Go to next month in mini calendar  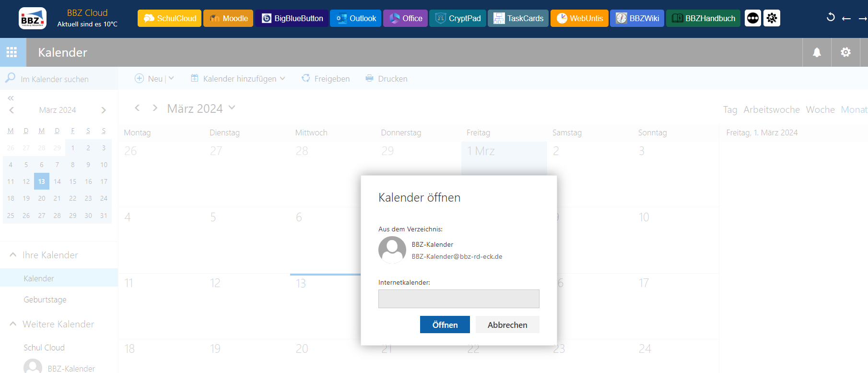(104, 110)
